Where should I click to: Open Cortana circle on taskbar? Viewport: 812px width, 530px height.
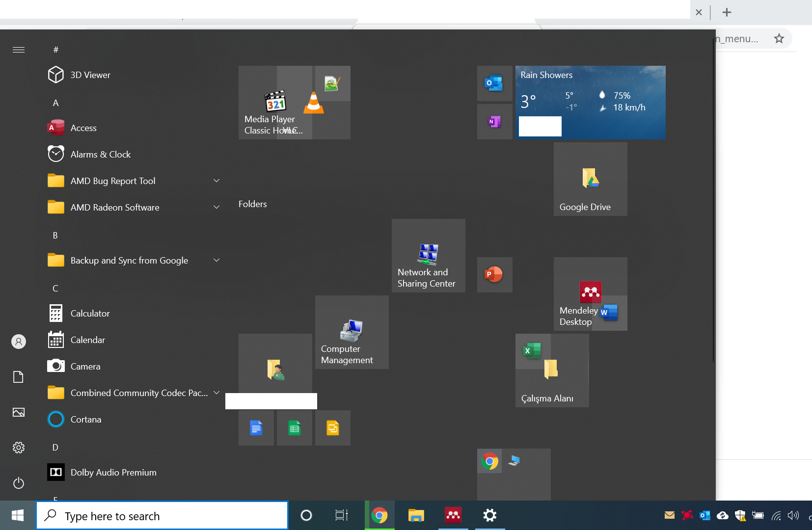pos(306,515)
